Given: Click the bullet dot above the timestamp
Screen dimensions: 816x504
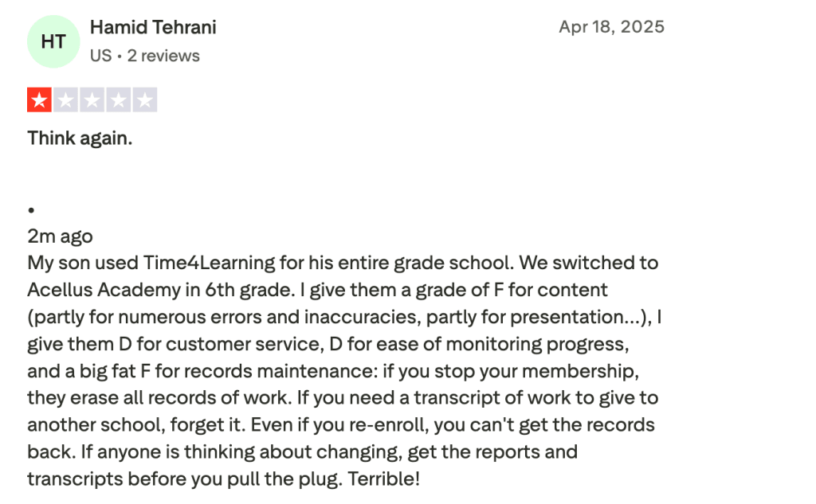Looking at the screenshot, I should pyautogui.click(x=31, y=211).
